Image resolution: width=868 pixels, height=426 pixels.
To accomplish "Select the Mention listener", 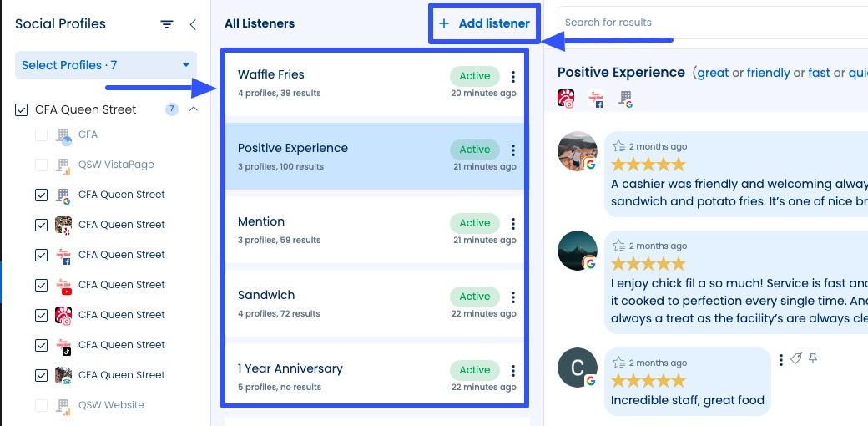I will pyautogui.click(x=334, y=230).
